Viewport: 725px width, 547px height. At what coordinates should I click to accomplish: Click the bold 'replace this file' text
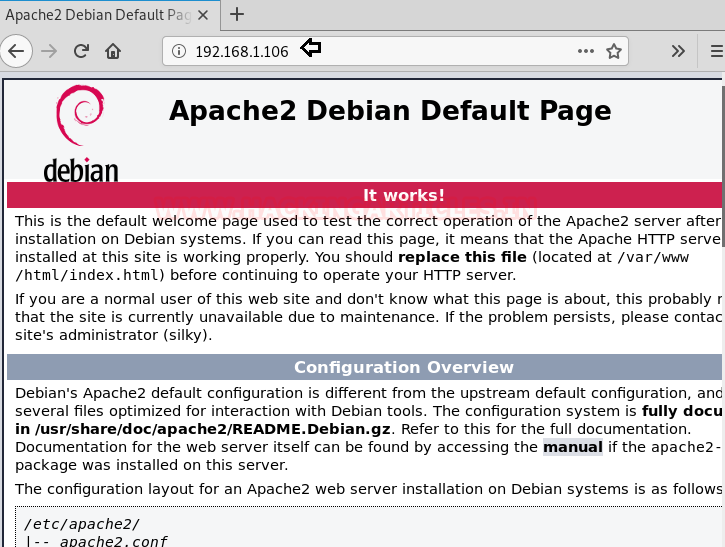(x=462, y=257)
